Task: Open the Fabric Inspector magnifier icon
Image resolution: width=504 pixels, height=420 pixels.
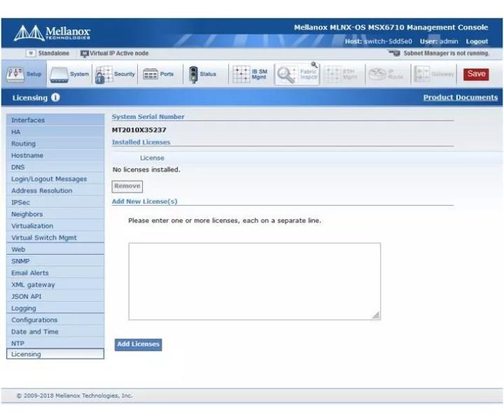Action: click(x=286, y=75)
